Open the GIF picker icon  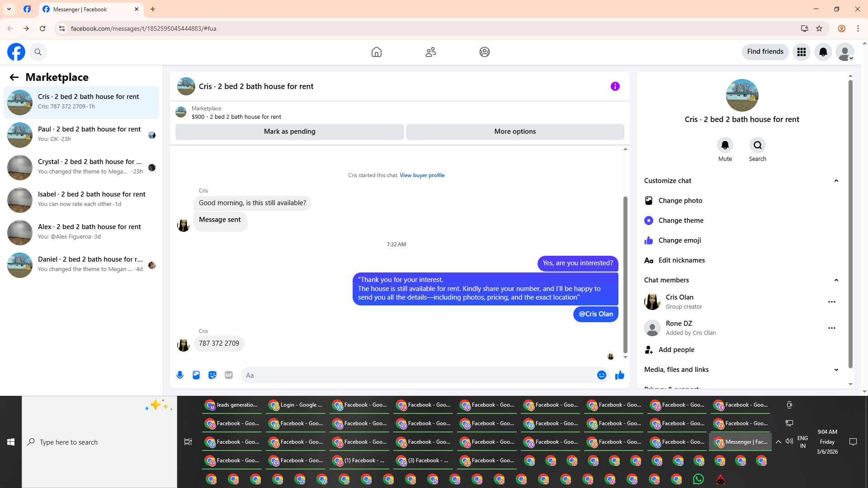(229, 375)
